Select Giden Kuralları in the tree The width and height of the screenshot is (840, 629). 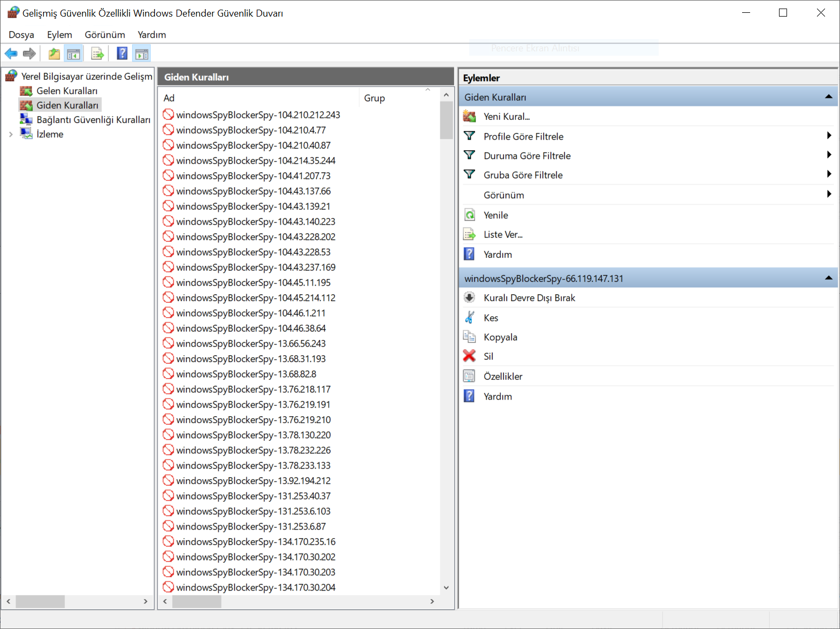pos(67,105)
